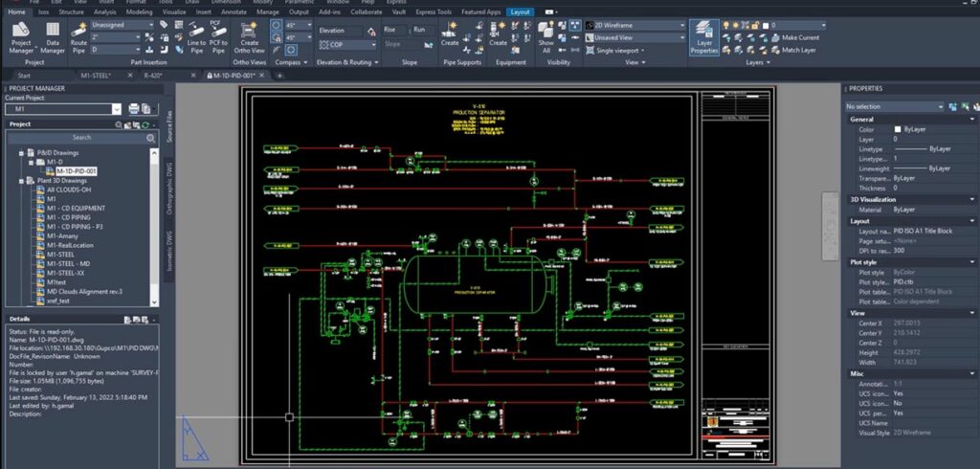Open the Project Manager from the ribbon
The width and height of the screenshot is (980, 469).
click(20, 38)
